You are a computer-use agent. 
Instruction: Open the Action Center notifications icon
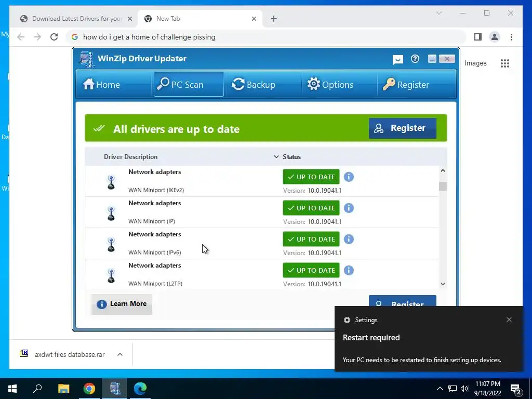(x=516, y=389)
